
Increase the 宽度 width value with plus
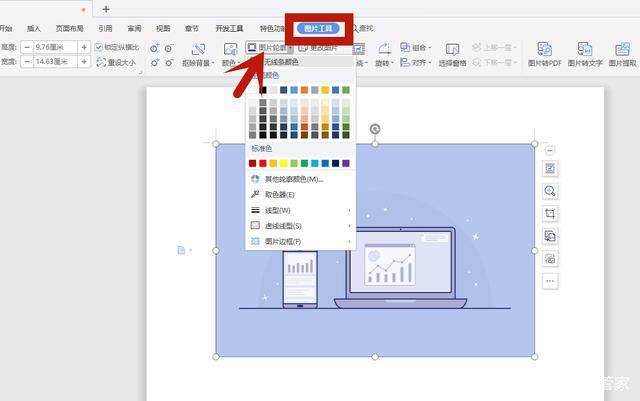[x=84, y=62]
